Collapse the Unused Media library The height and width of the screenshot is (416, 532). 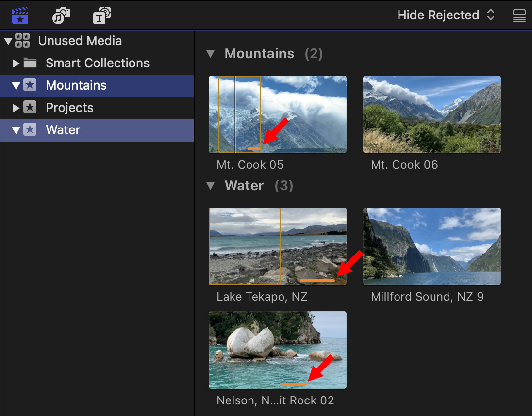(7, 41)
